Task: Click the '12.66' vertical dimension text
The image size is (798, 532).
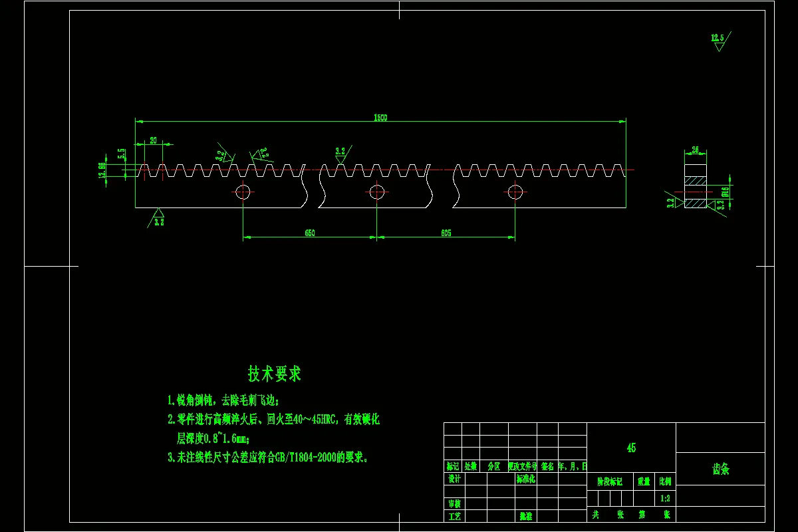Action: click(x=102, y=170)
